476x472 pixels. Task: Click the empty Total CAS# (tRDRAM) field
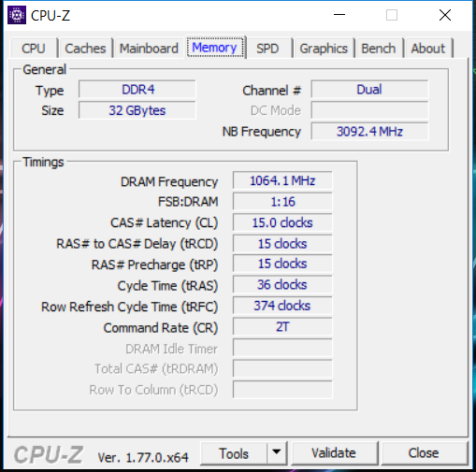click(282, 368)
